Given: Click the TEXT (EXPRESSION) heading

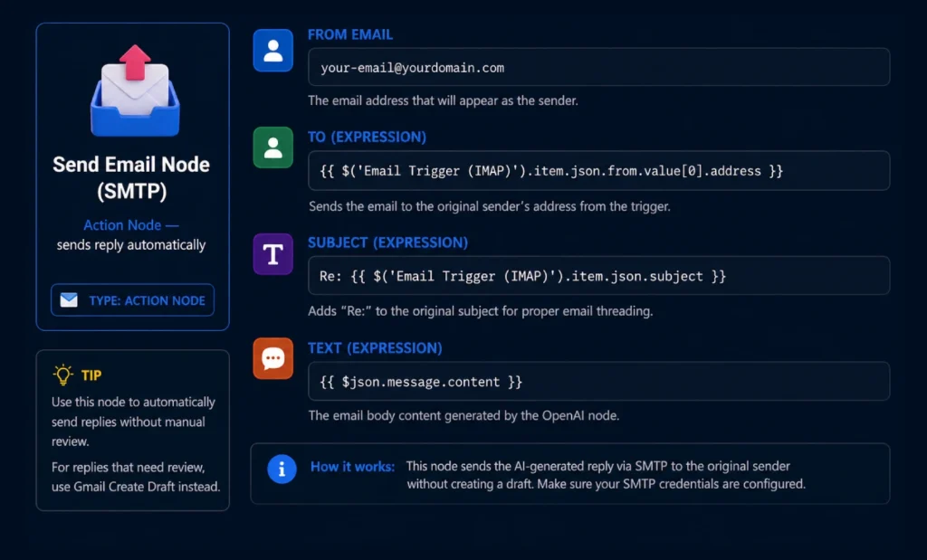Looking at the screenshot, I should 375,348.
